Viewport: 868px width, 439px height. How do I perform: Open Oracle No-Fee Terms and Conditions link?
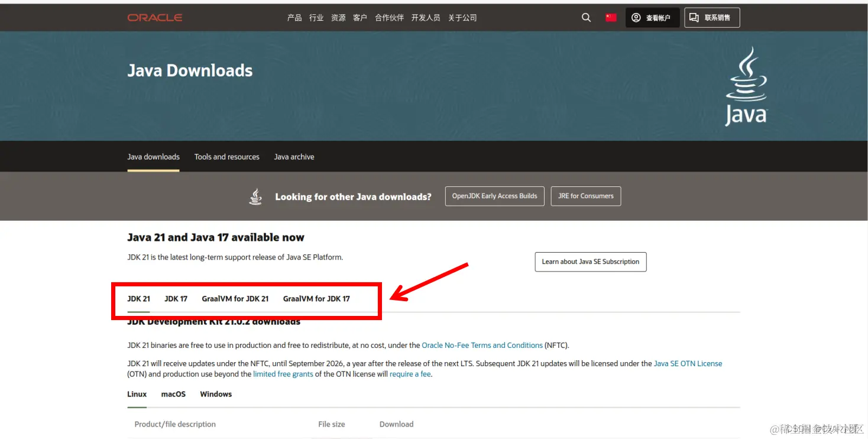coord(482,345)
